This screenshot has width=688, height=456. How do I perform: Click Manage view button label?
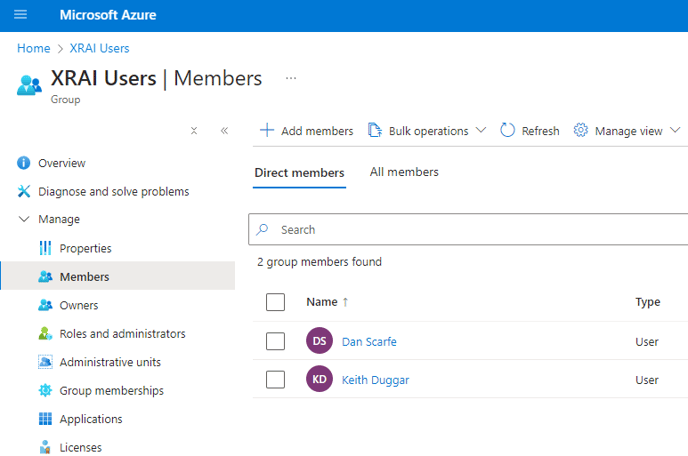click(x=628, y=131)
